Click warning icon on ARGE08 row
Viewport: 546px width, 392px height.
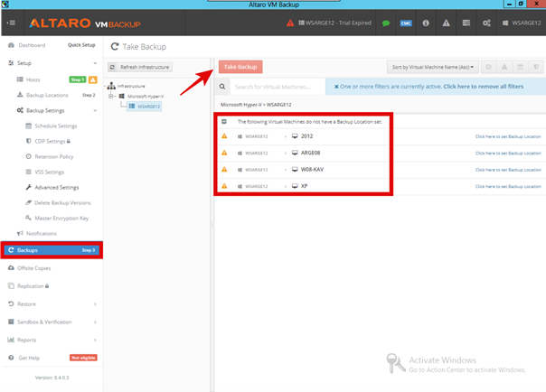(224, 153)
